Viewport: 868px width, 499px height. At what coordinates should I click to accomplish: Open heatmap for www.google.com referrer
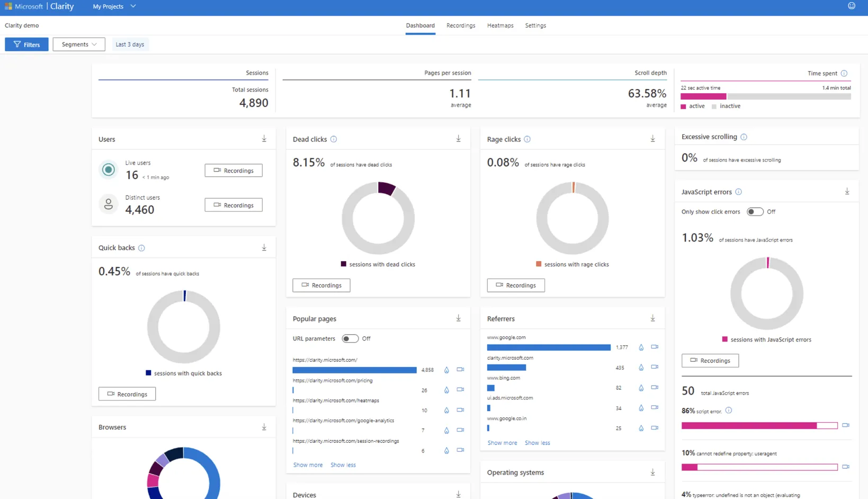click(x=641, y=347)
